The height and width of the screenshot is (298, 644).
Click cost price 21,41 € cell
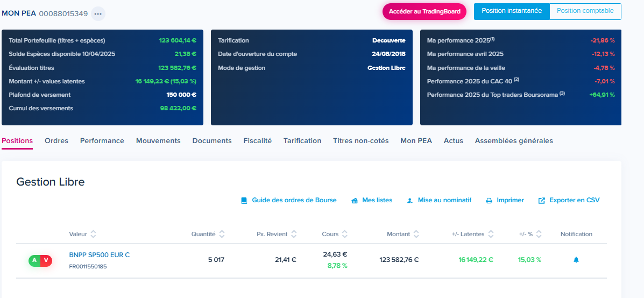[286, 260]
